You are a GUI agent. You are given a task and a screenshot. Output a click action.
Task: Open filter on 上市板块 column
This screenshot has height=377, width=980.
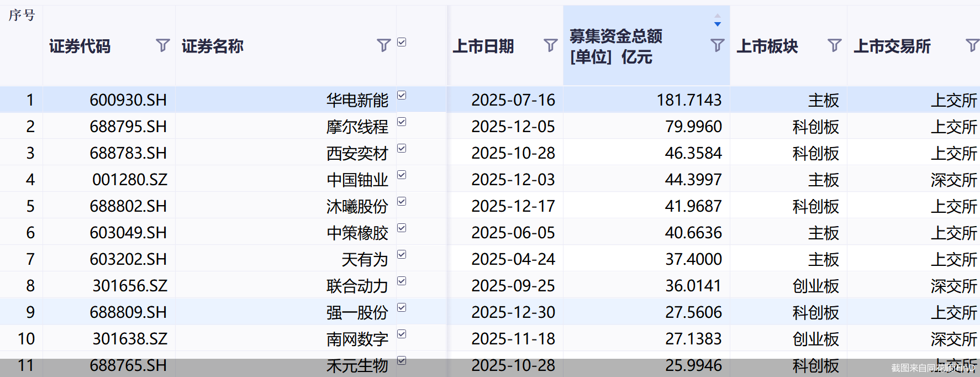click(x=834, y=45)
